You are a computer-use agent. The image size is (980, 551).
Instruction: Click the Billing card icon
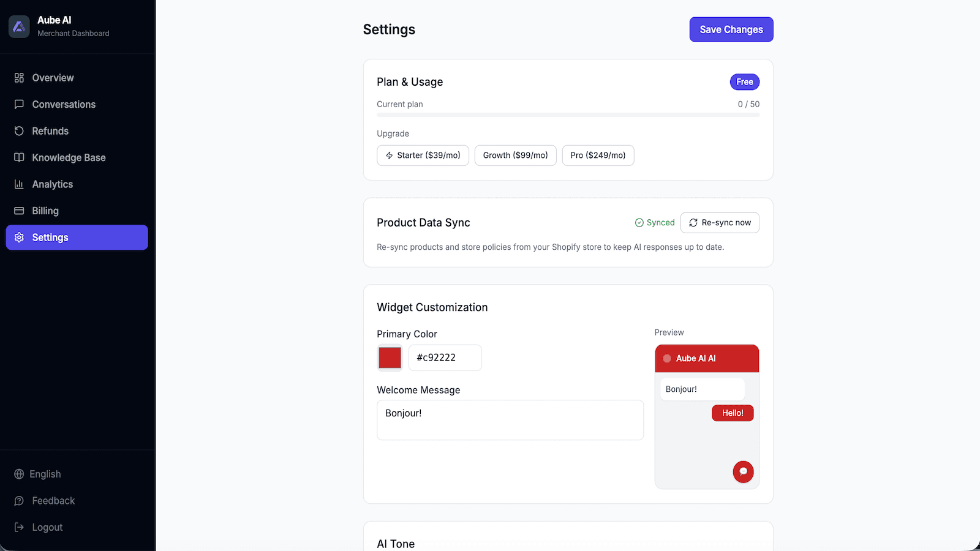(19, 211)
